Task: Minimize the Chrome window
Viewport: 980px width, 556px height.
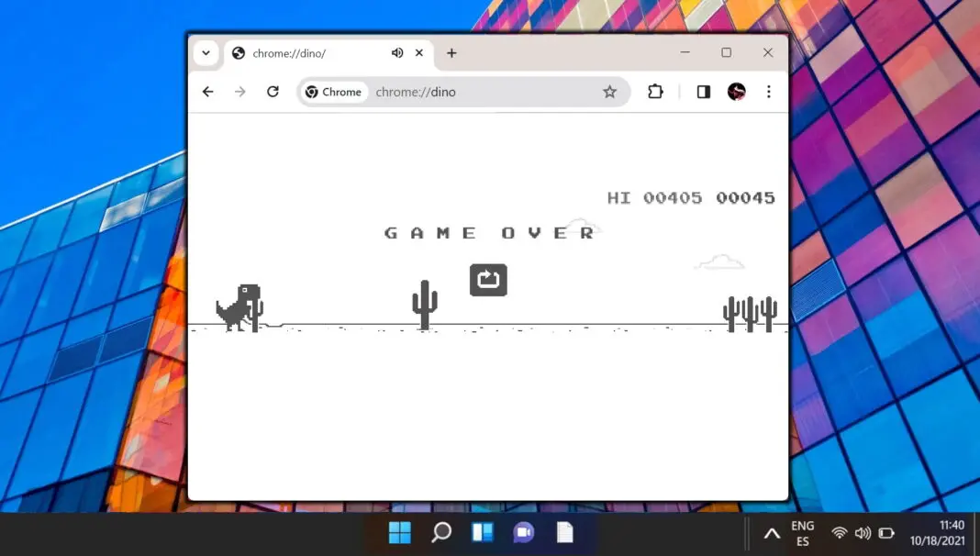Action: [685, 53]
